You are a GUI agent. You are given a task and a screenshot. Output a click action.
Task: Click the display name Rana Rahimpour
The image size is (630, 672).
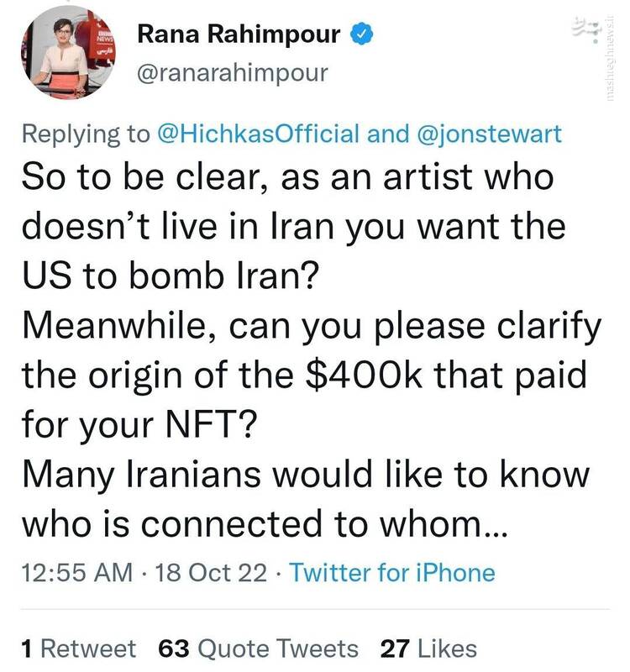point(239,35)
